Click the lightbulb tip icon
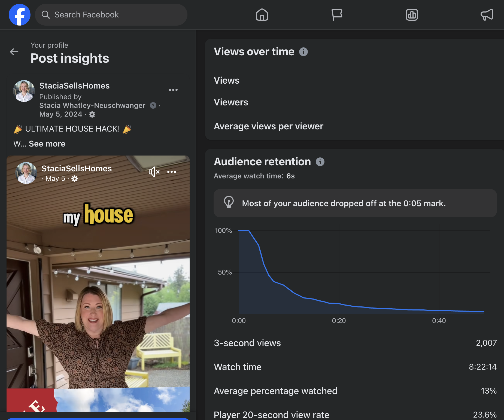This screenshot has height=420, width=504. pos(229,202)
